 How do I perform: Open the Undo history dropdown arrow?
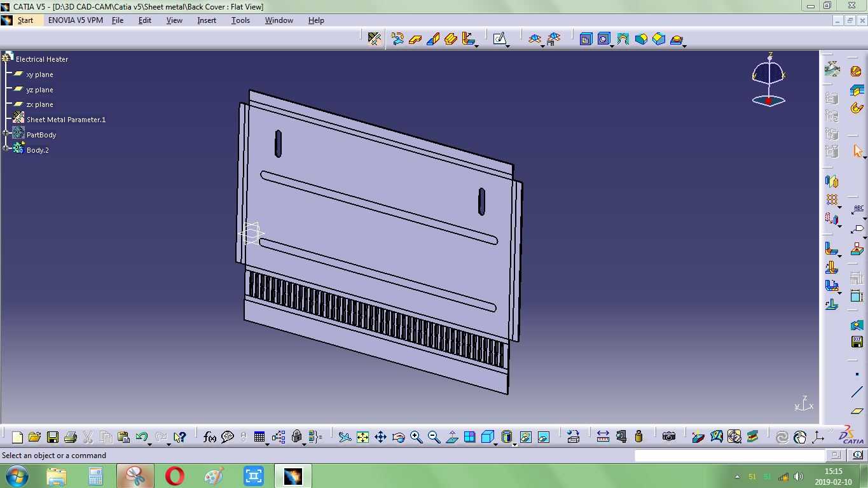point(150,444)
